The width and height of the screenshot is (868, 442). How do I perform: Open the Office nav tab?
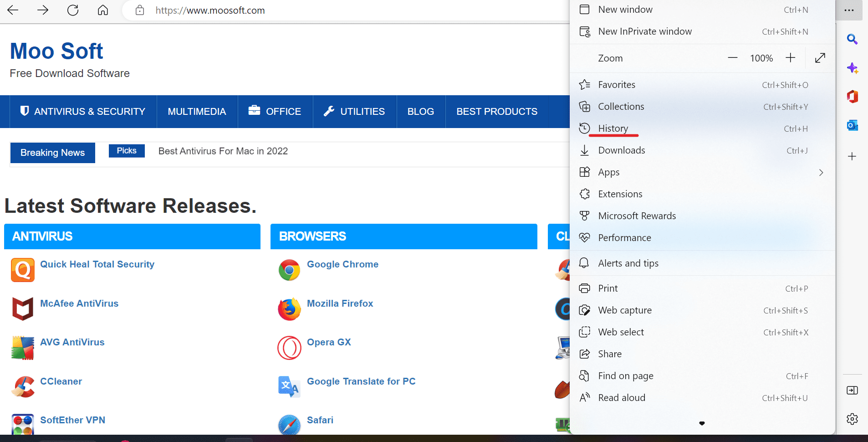point(275,112)
